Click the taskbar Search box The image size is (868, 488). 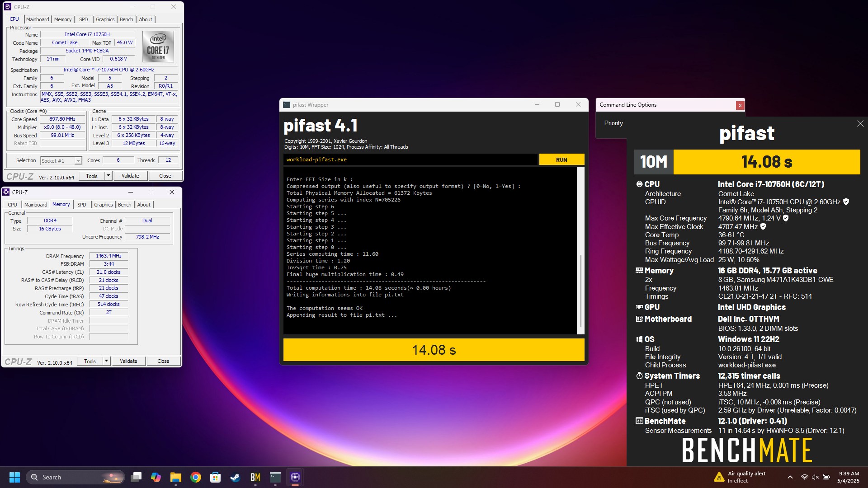[x=75, y=477]
